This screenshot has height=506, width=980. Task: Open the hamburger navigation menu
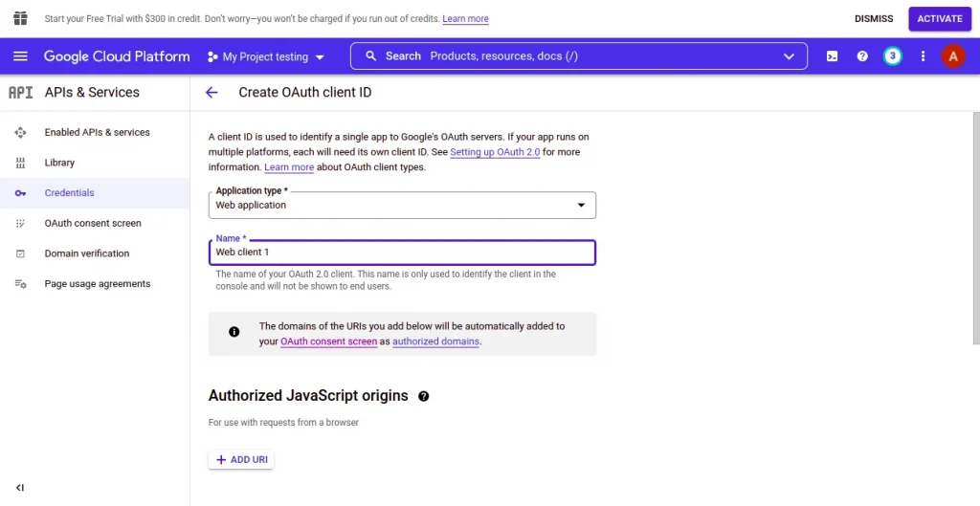(20, 56)
